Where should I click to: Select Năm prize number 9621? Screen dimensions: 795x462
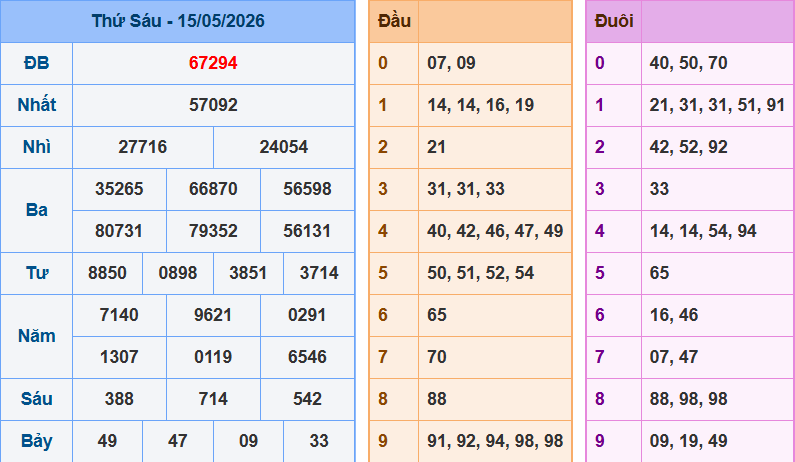[213, 315]
